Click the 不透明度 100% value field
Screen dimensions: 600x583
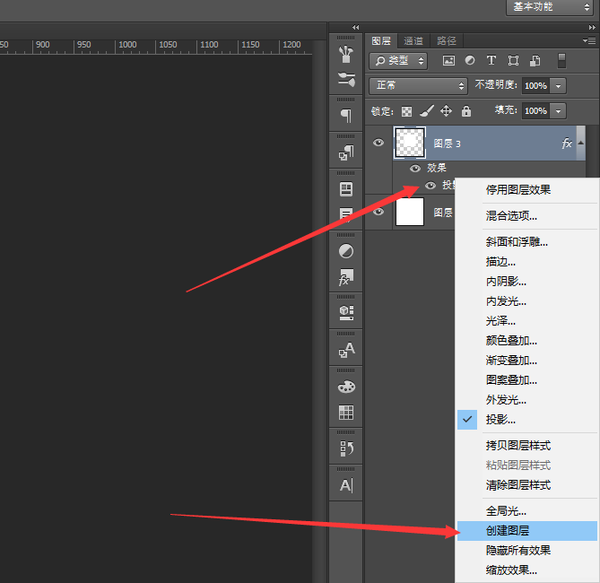coord(536,86)
